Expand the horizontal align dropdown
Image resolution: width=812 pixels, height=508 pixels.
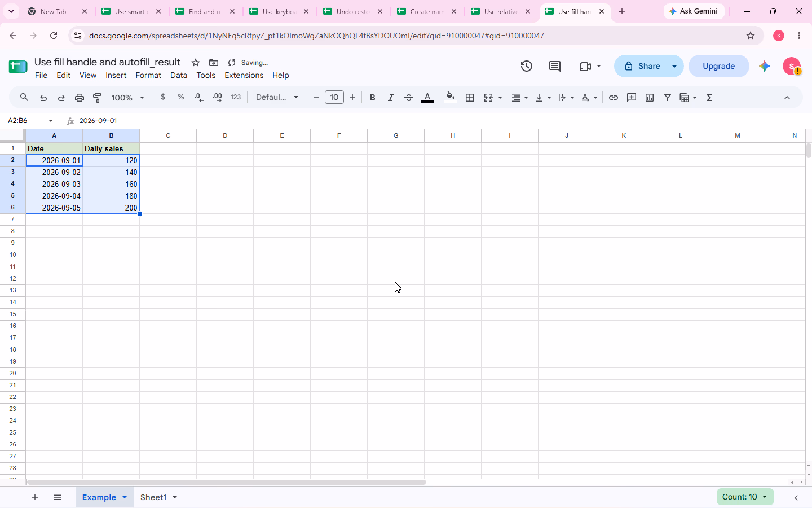(x=519, y=98)
